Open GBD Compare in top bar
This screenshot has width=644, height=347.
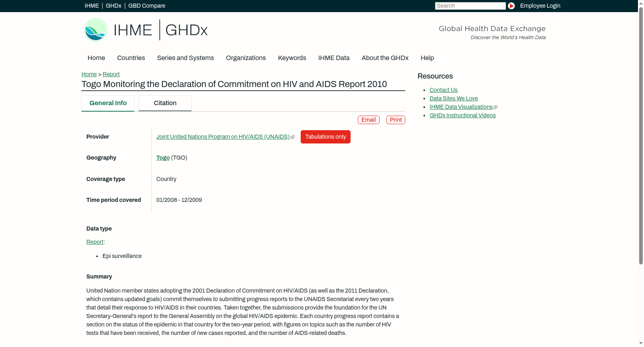147,6
